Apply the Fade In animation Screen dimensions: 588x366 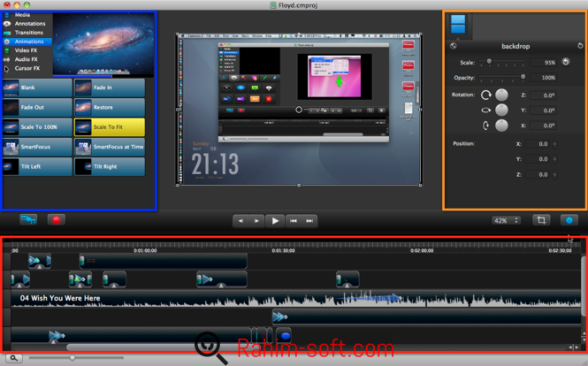(x=110, y=88)
